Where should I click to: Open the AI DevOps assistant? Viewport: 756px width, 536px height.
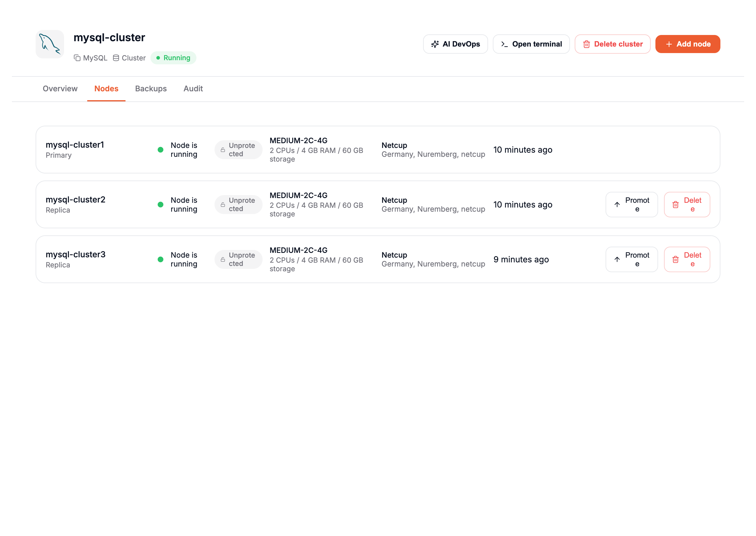455,44
